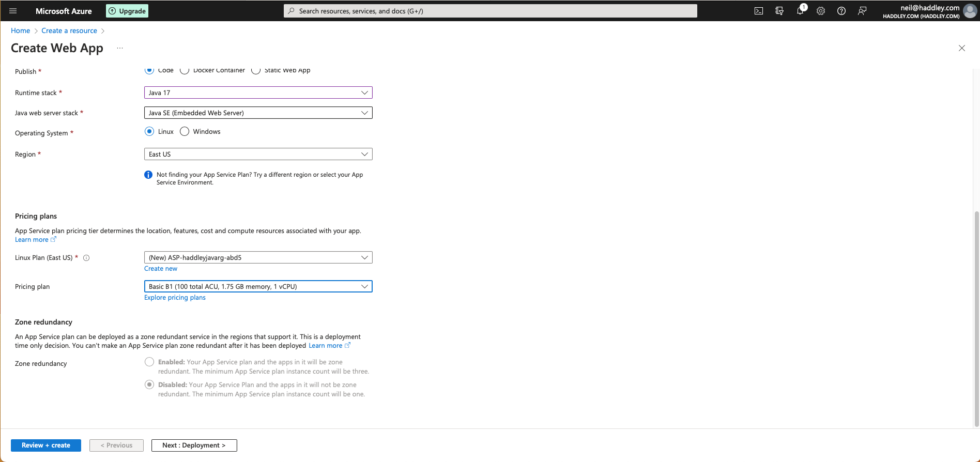The height and width of the screenshot is (462, 980).
Task: Click the user account avatar
Action: coord(970,11)
